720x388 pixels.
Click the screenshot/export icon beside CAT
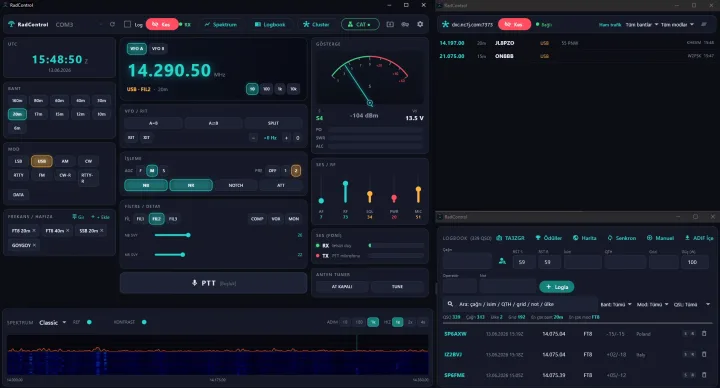[390, 24]
